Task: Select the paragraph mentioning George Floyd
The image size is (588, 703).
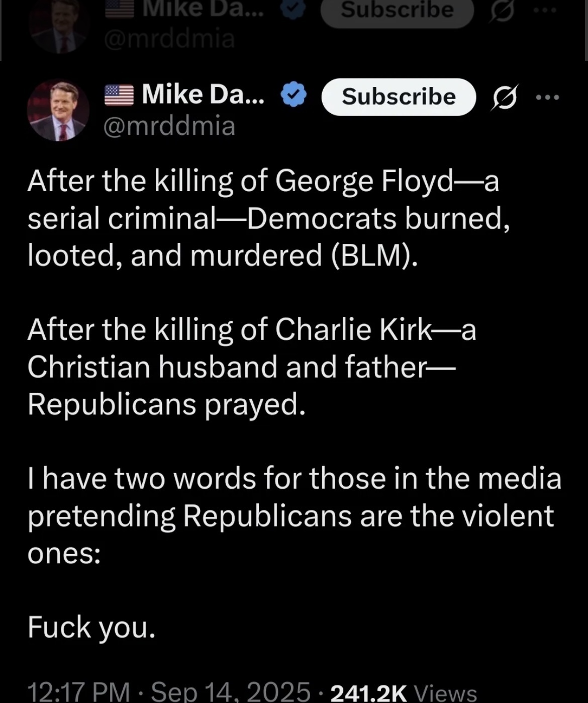Action: [x=269, y=218]
